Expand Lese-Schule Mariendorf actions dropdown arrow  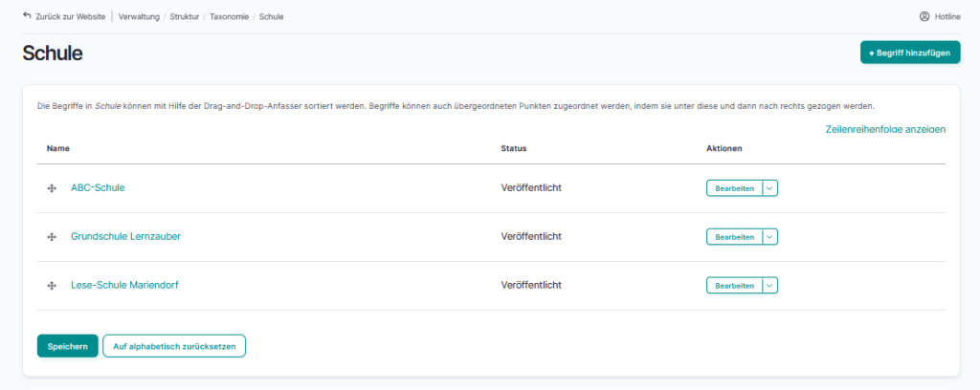[770, 286]
